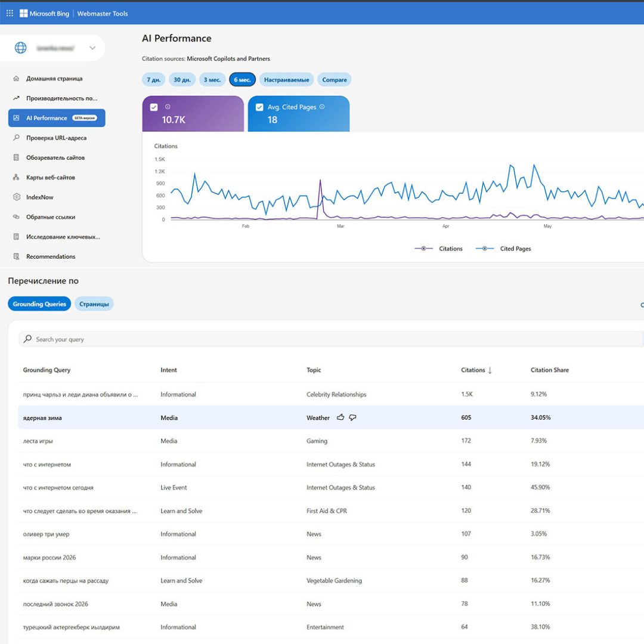Screen dimensions: 644x644
Task: Select query 'когда сажать перцы на рассаду'
Action: pyautogui.click(x=66, y=581)
